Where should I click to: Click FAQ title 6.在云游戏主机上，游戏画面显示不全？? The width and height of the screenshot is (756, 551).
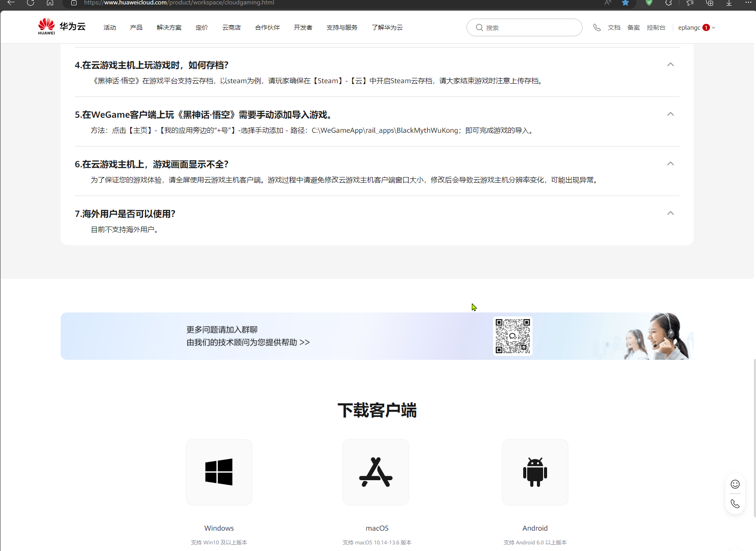click(x=151, y=164)
